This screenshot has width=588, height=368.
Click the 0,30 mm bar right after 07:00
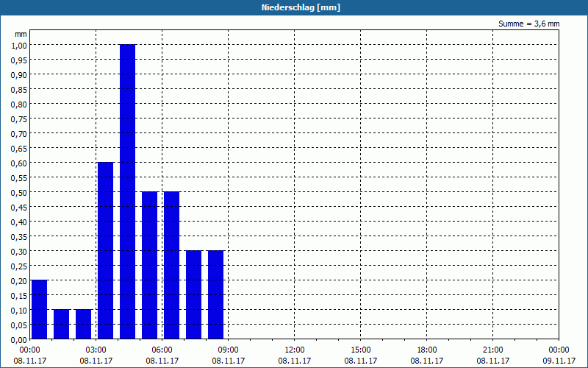(x=194, y=295)
